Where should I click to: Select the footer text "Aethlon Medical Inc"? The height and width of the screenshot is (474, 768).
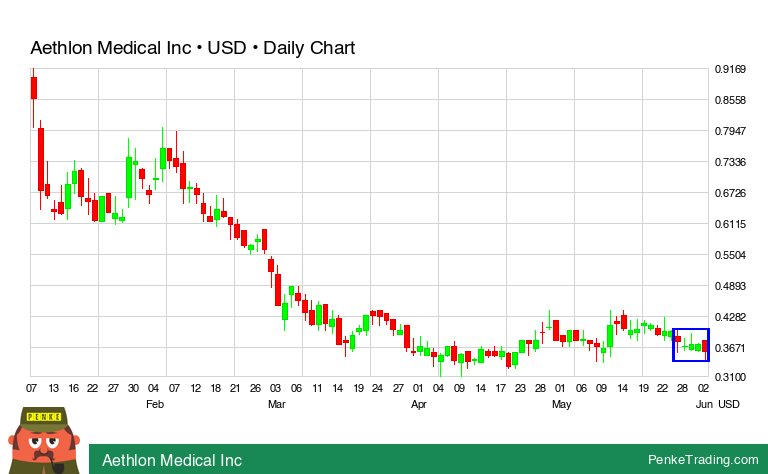[x=172, y=460]
